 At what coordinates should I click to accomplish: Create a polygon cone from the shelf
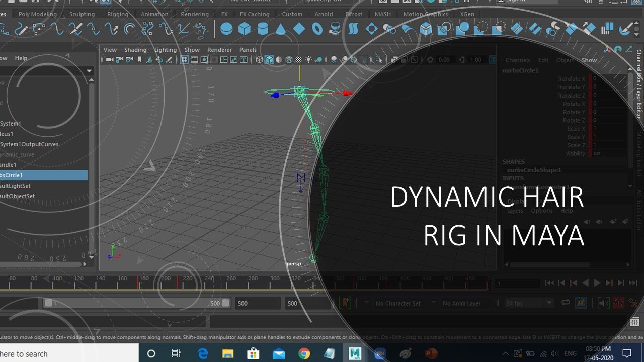[281, 29]
